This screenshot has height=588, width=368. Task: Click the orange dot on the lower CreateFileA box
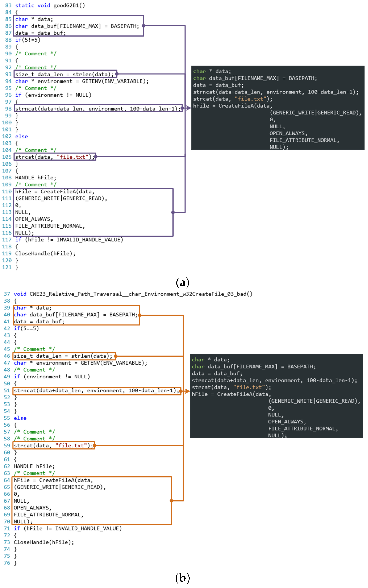click(x=171, y=501)
